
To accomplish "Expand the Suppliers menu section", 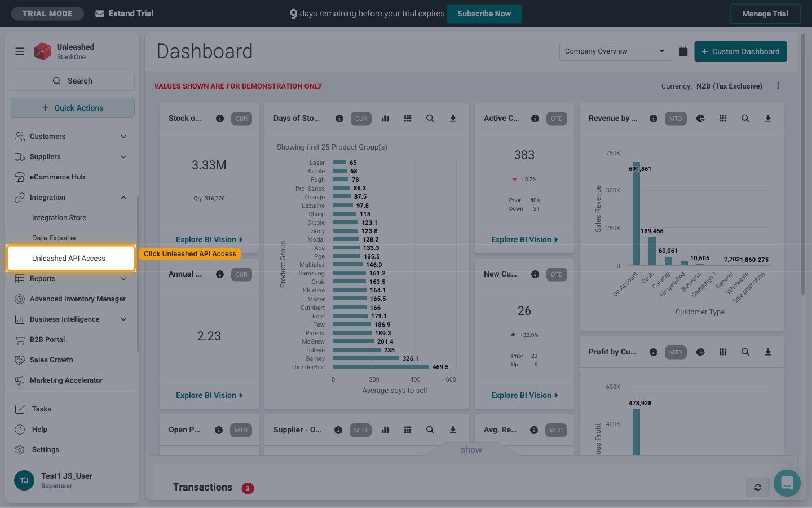I will [x=72, y=157].
